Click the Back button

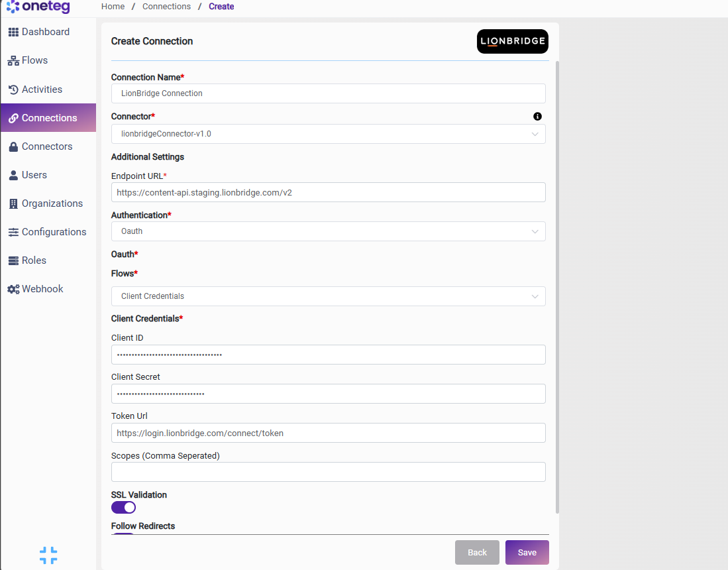477,552
